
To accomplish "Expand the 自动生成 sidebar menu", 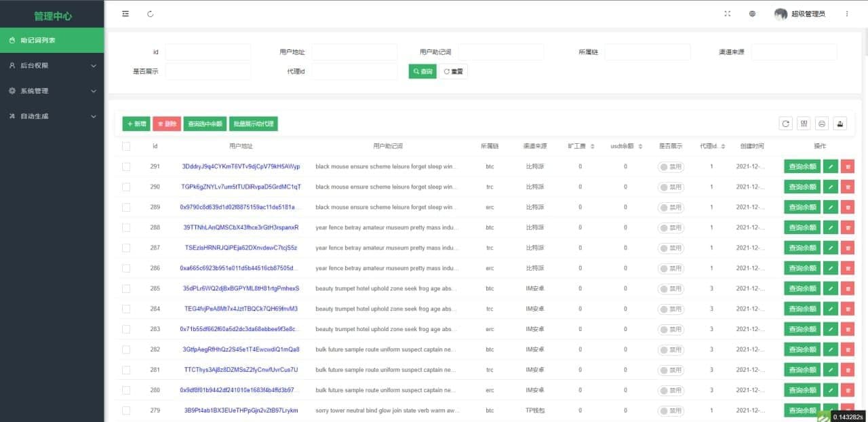I will pos(52,116).
